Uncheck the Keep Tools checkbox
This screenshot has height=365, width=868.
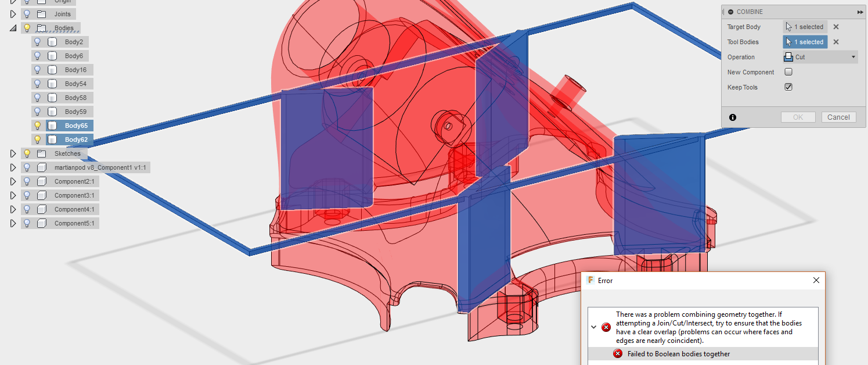click(x=788, y=87)
